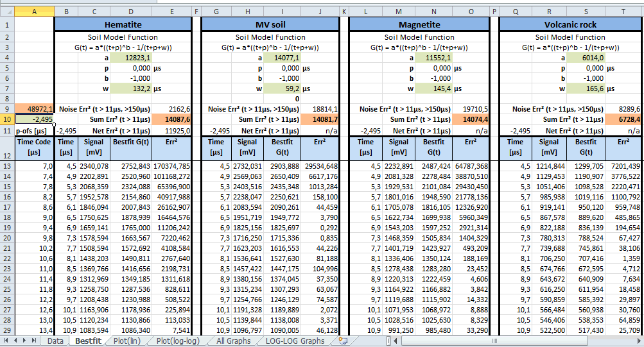The image size is (644, 347).
Task: Click the tab split handle beside scrollbar
Action: (388, 341)
